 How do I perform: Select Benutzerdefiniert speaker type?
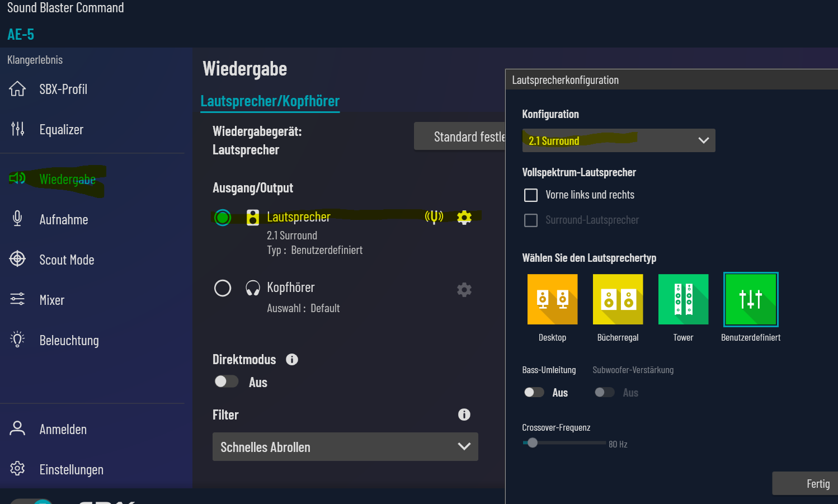click(751, 299)
